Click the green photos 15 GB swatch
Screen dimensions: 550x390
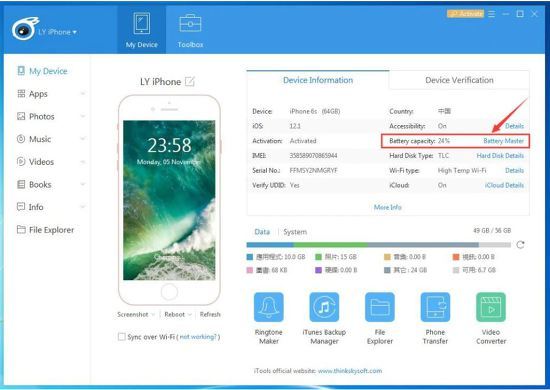(x=318, y=257)
